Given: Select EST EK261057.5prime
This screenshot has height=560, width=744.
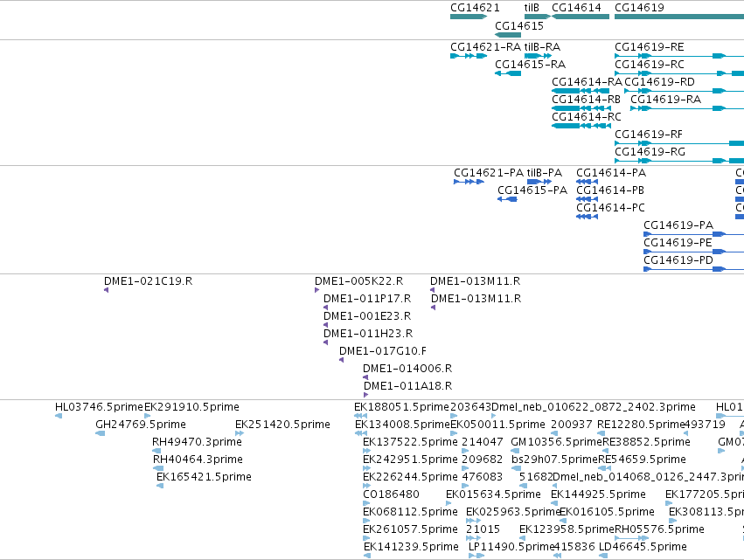Looking at the screenshot, I should (x=366, y=539).
